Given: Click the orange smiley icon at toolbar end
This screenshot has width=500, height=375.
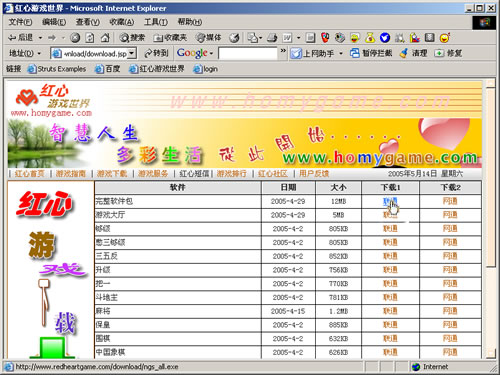Looking at the screenshot, I should click(445, 38).
